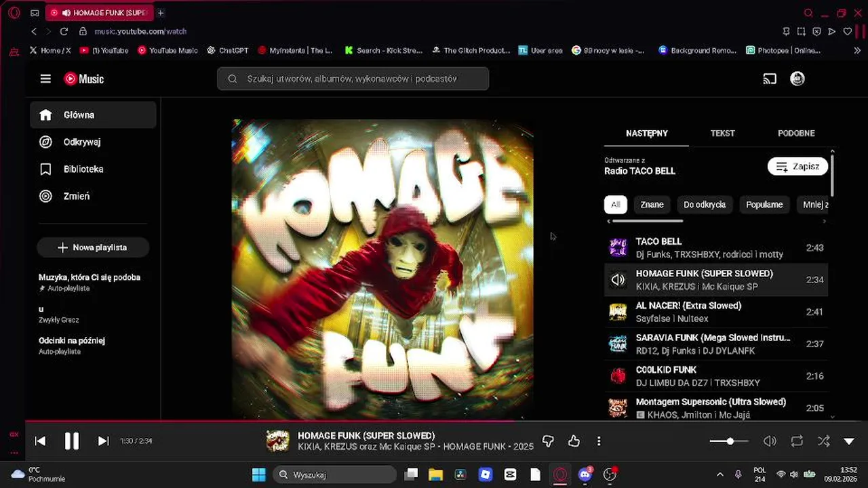Image resolution: width=868 pixels, height=488 pixels.
Task: Switch to the PODOBNE related tab
Action: (796, 134)
